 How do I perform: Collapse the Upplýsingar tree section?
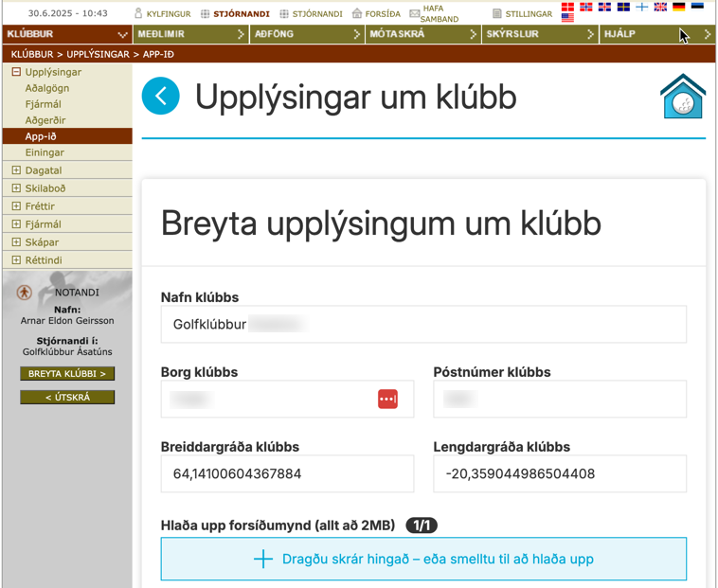click(x=16, y=72)
